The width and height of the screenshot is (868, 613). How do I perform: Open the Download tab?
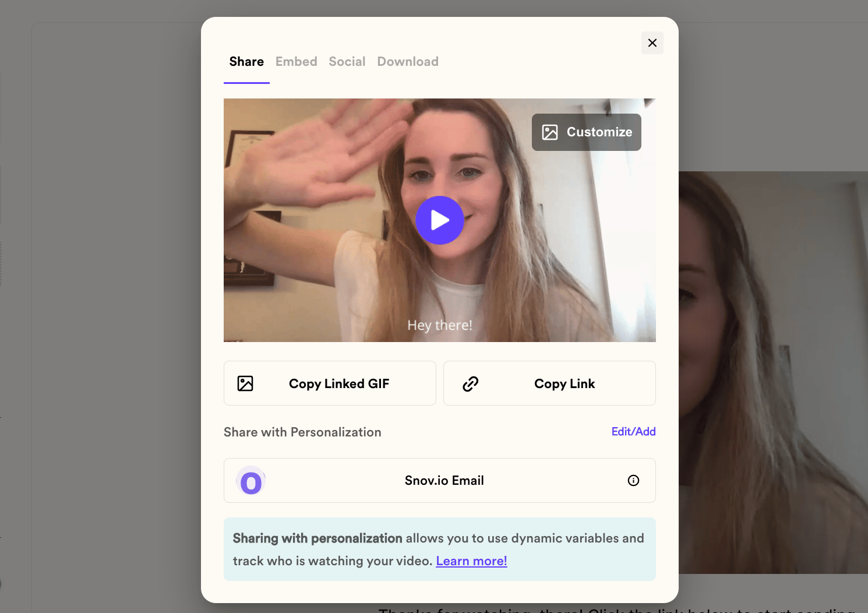coord(408,62)
